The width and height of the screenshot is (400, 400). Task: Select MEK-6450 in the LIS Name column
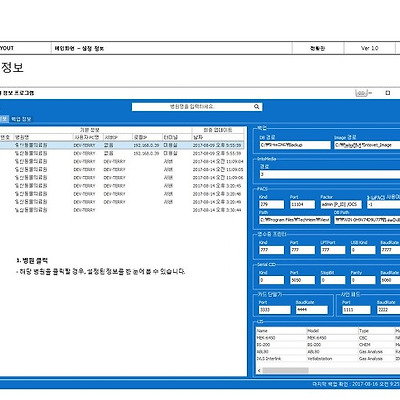[266, 338]
